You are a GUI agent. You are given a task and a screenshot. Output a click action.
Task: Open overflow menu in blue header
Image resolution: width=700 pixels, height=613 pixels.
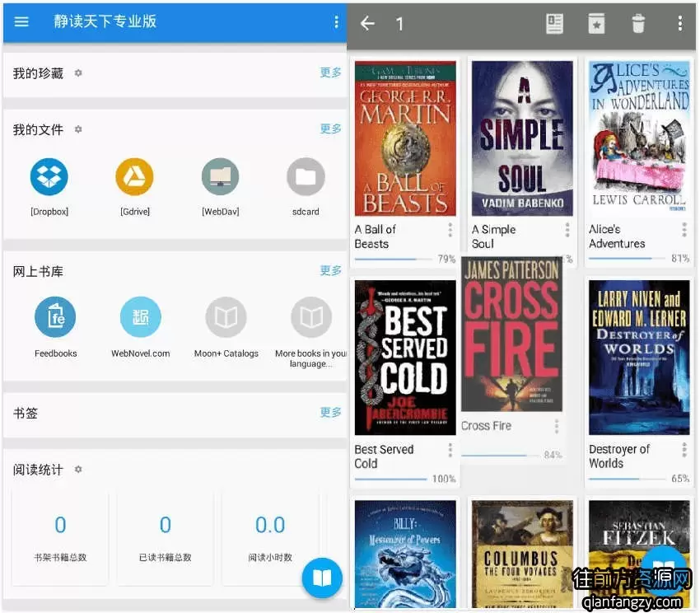[336, 22]
